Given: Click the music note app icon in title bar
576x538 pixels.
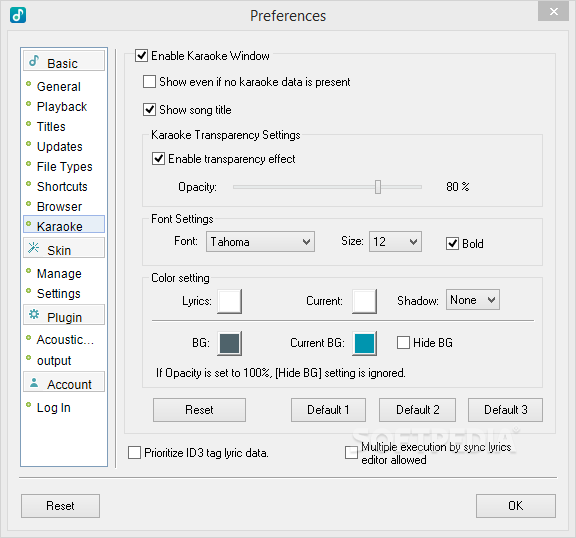Looking at the screenshot, I should pos(18,15).
